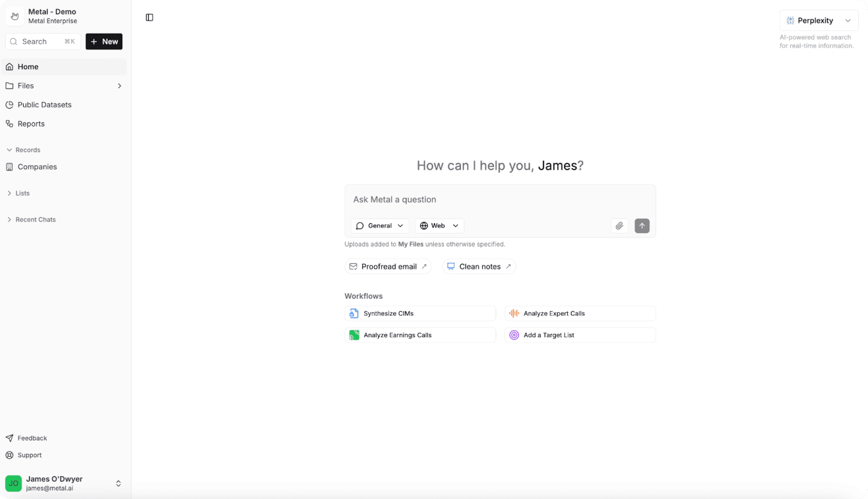Open the Perplexity model dropdown
The image size is (868, 499).
819,21
